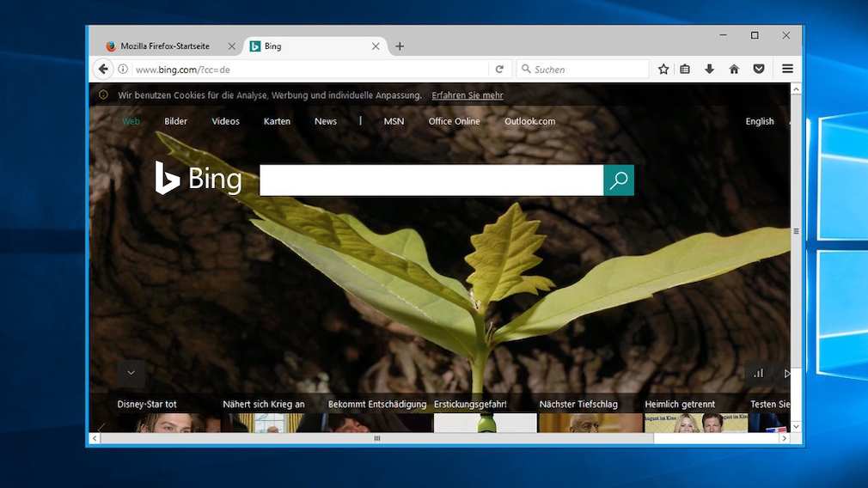
Task: Click the vertical scrollbar down arrow
Action: [796, 427]
